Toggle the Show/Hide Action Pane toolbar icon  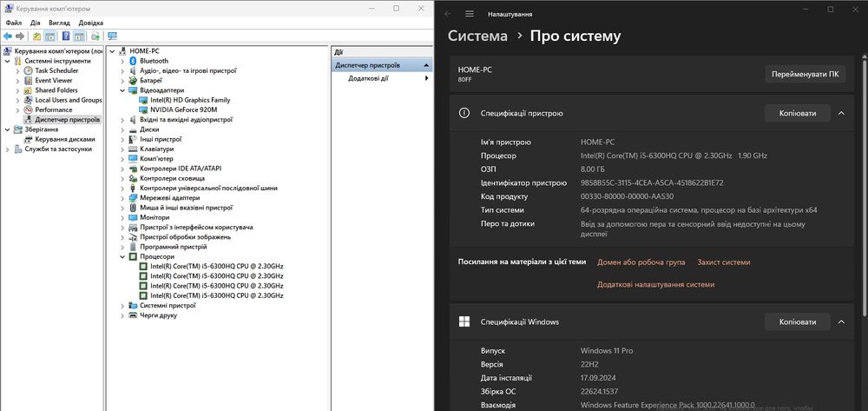79,36
